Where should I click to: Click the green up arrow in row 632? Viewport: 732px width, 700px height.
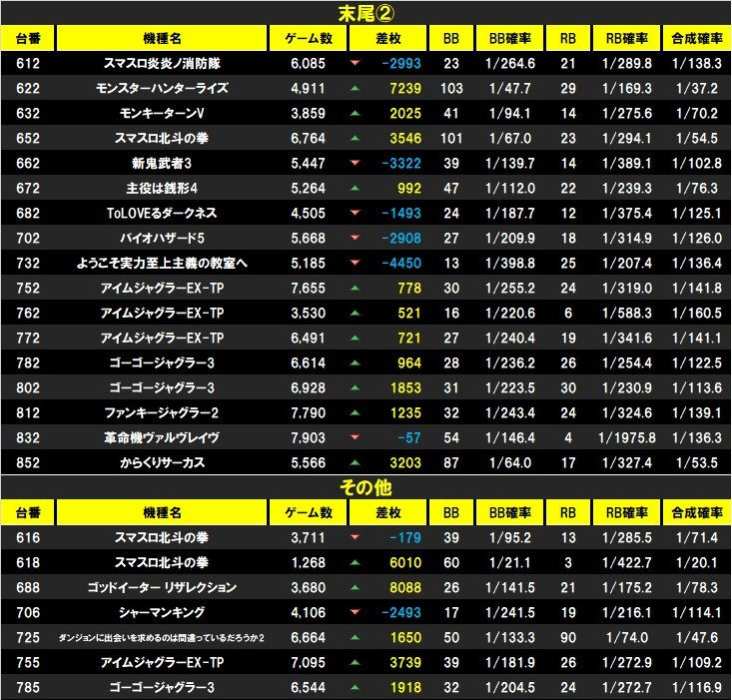[355, 113]
